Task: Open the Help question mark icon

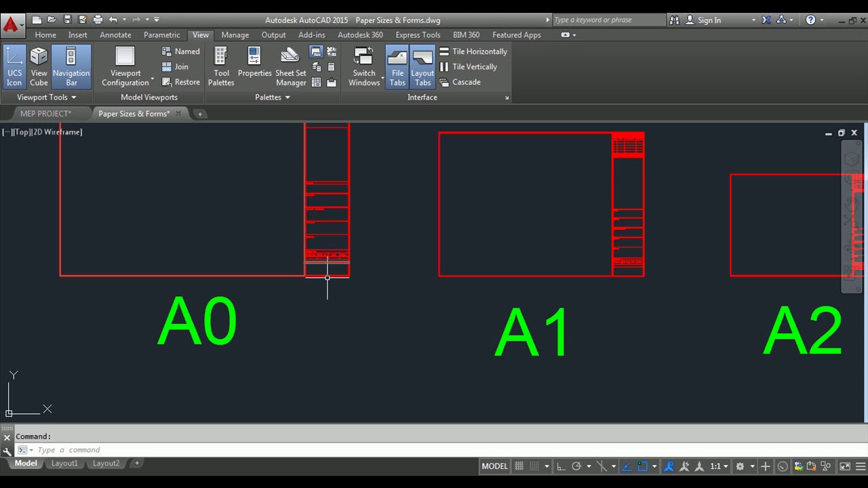Action: click(x=810, y=20)
